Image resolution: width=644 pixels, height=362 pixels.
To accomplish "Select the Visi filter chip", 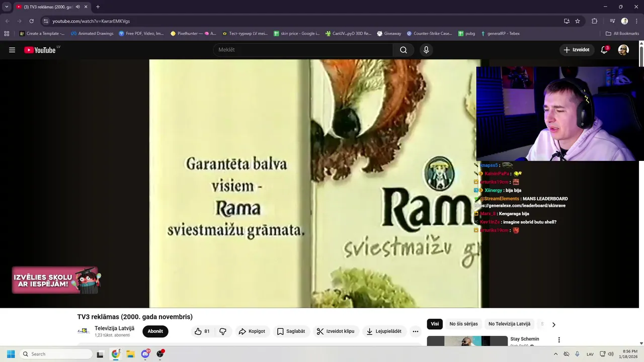I will (435, 324).
